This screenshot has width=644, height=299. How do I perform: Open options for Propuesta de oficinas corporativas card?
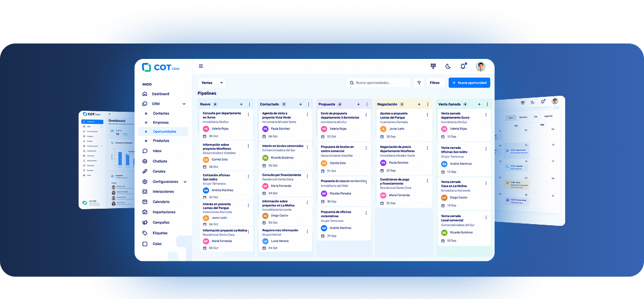coord(366,213)
